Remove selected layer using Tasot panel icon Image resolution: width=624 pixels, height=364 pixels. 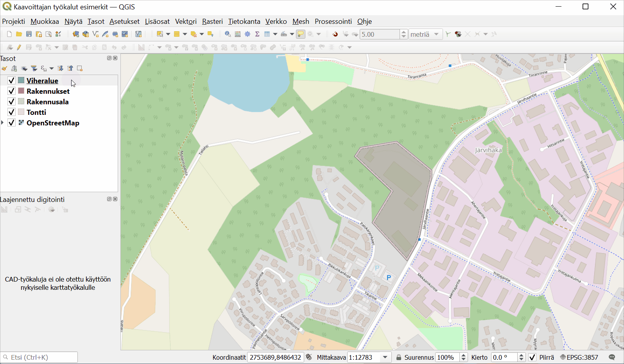pyautogui.click(x=80, y=68)
